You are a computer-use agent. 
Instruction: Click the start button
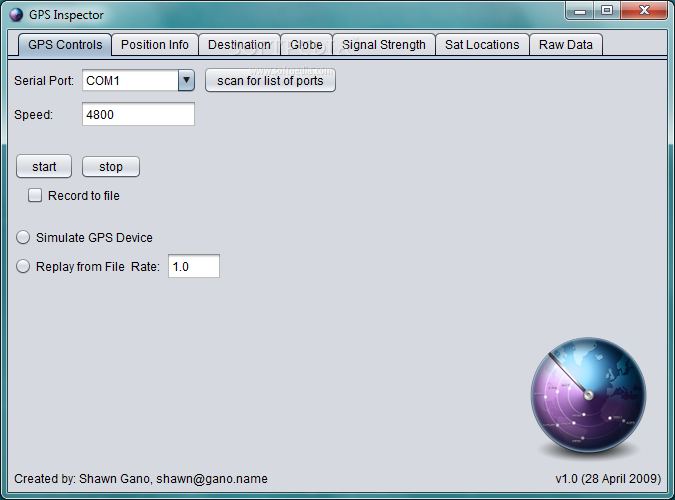click(44, 167)
